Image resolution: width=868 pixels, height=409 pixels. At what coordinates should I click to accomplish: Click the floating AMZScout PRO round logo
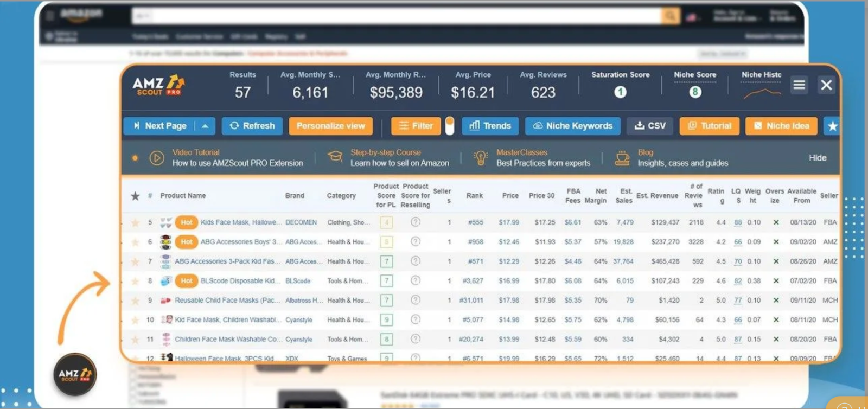[x=75, y=374]
